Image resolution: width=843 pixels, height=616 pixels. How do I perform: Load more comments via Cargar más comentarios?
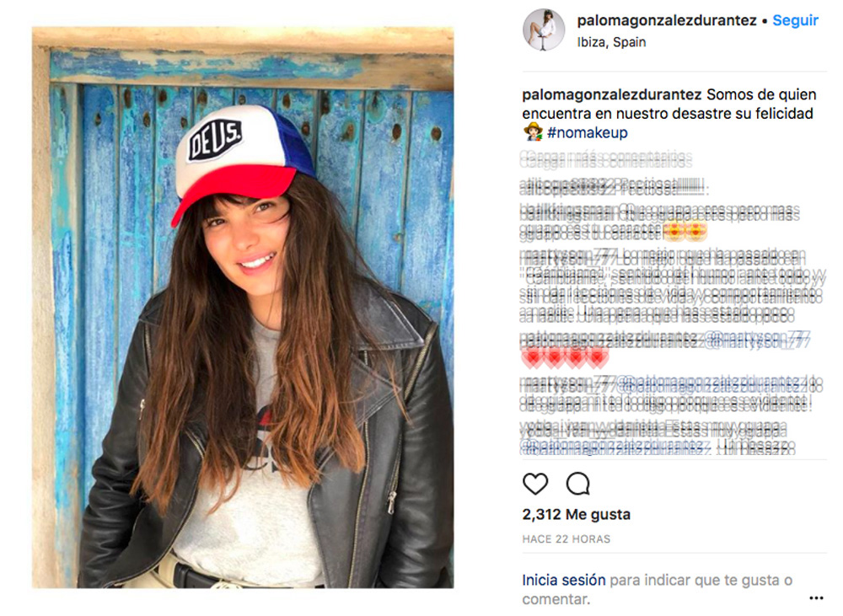point(606,159)
